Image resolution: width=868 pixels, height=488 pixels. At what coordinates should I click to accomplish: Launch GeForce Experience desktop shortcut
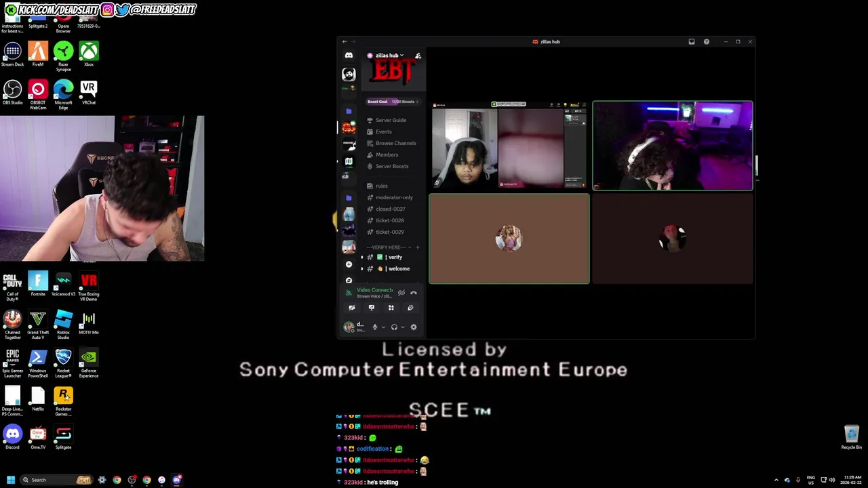click(89, 363)
